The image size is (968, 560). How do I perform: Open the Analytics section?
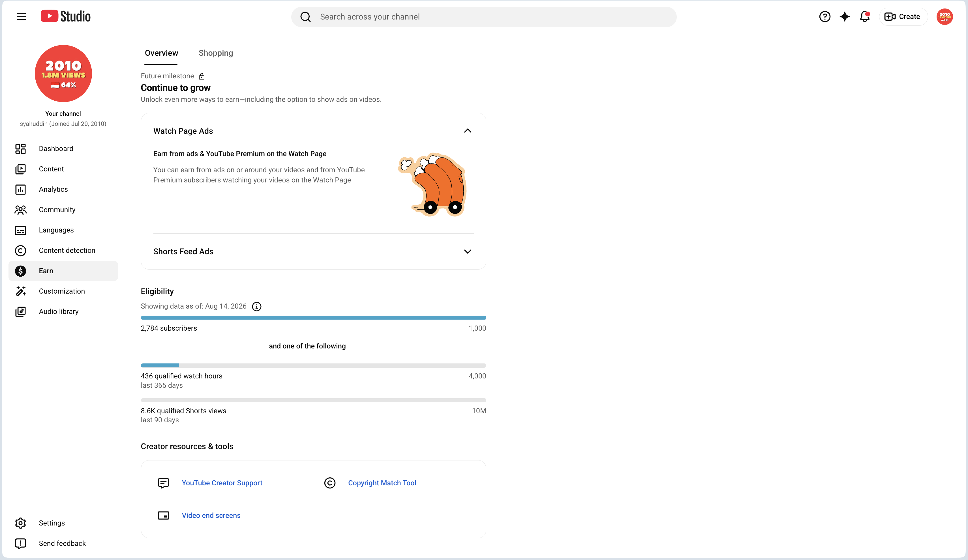click(63, 189)
